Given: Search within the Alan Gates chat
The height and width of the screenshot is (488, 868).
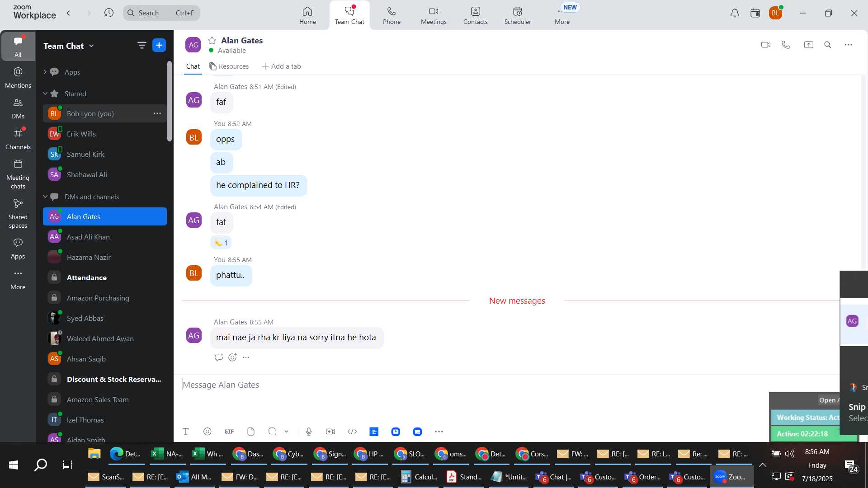Looking at the screenshot, I should click(x=828, y=45).
